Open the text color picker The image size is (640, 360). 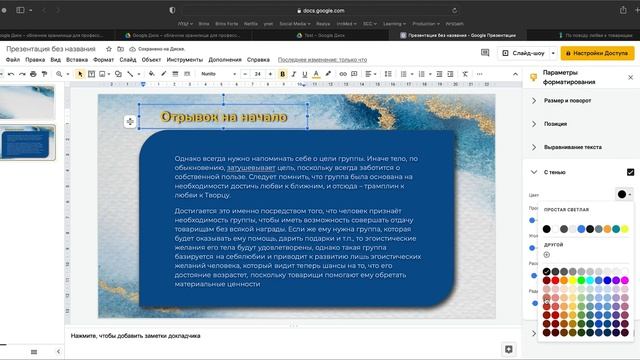pos(316,74)
